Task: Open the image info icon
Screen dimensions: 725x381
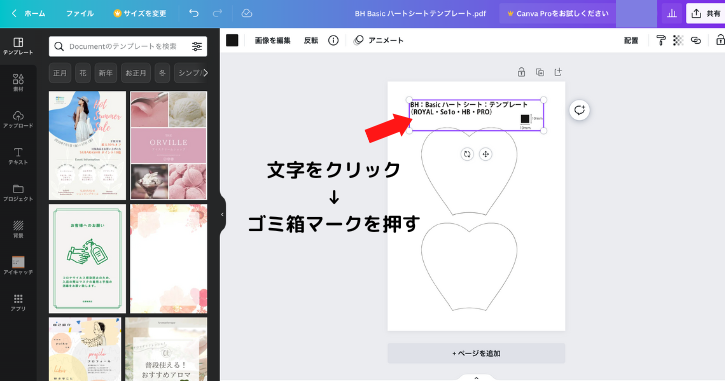Action: click(x=333, y=40)
